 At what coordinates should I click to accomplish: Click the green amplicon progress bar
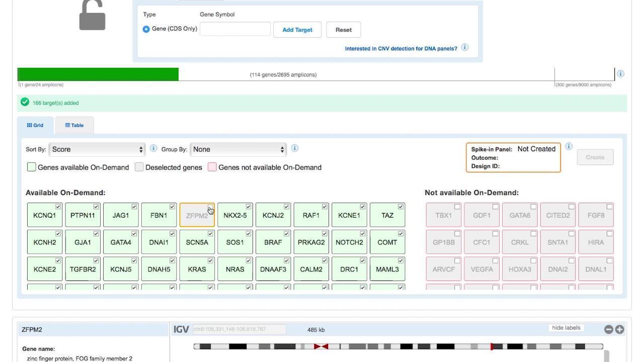[98, 74]
